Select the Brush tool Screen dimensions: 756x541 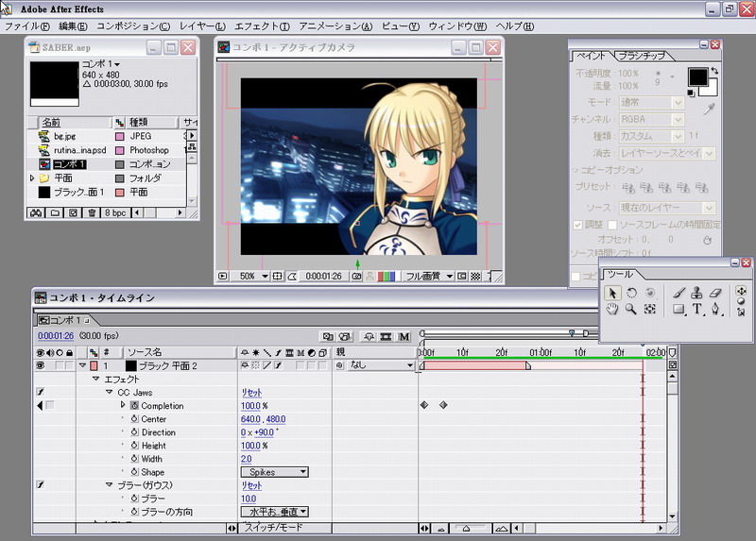[679, 293]
